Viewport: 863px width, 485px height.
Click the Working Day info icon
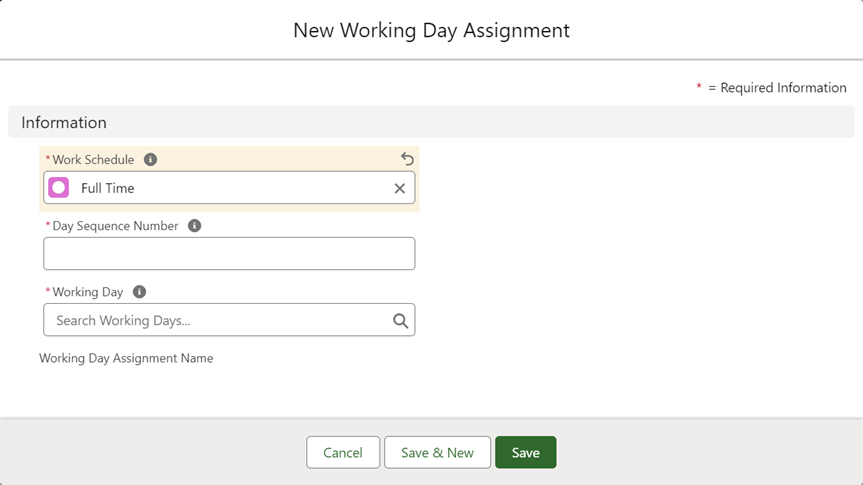(139, 292)
